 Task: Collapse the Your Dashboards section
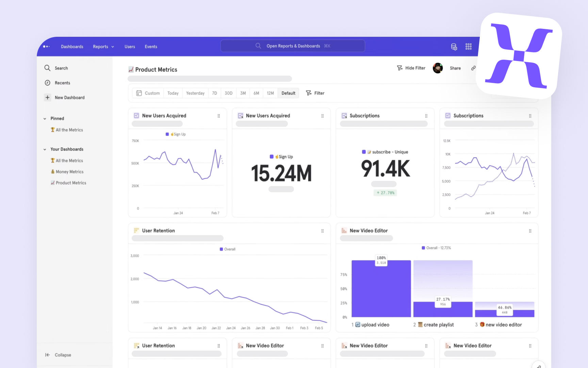click(x=45, y=149)
